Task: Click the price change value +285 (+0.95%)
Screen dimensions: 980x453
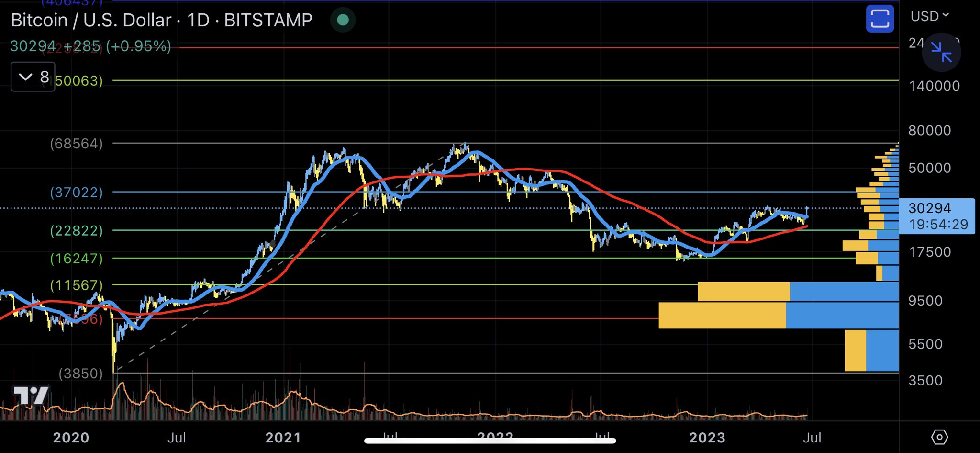Action: pos(117,46)
